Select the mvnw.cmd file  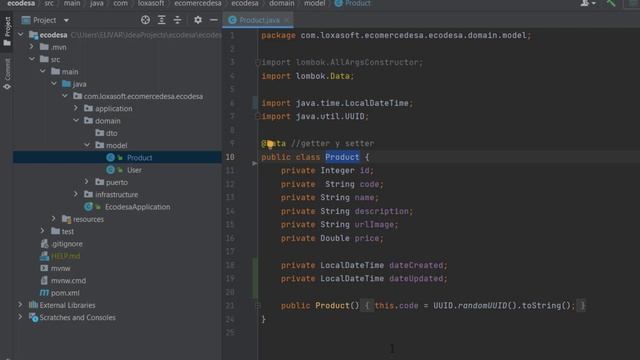(x=68, y=280)
